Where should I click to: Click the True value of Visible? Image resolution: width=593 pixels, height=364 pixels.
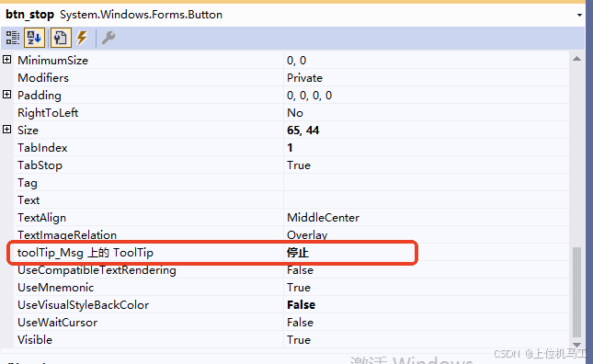click(299, 340)
